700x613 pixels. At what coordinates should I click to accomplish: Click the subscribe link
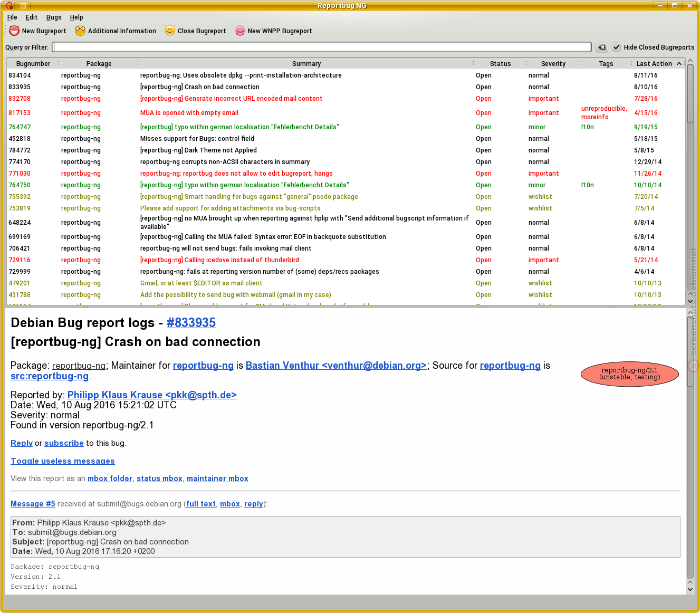(64, 443)
